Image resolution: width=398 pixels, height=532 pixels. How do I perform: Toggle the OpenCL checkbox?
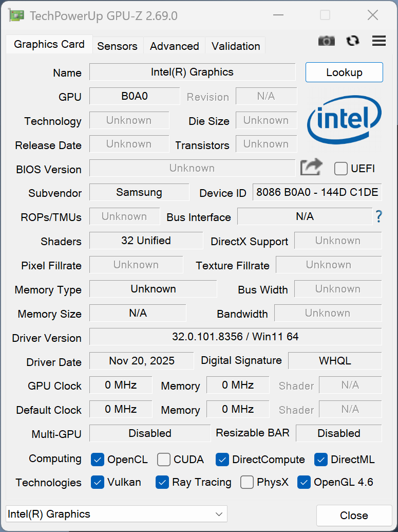pyautogui.click(x=98, y=460)
